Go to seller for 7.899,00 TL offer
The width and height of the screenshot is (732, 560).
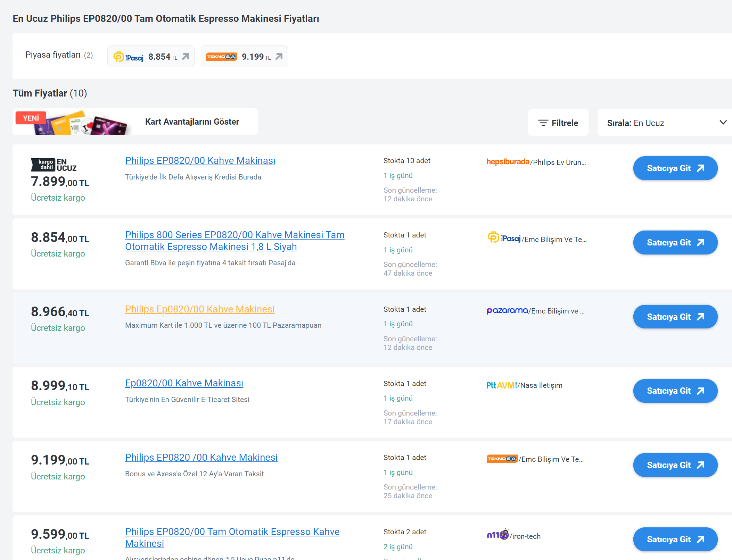[675, 168]
